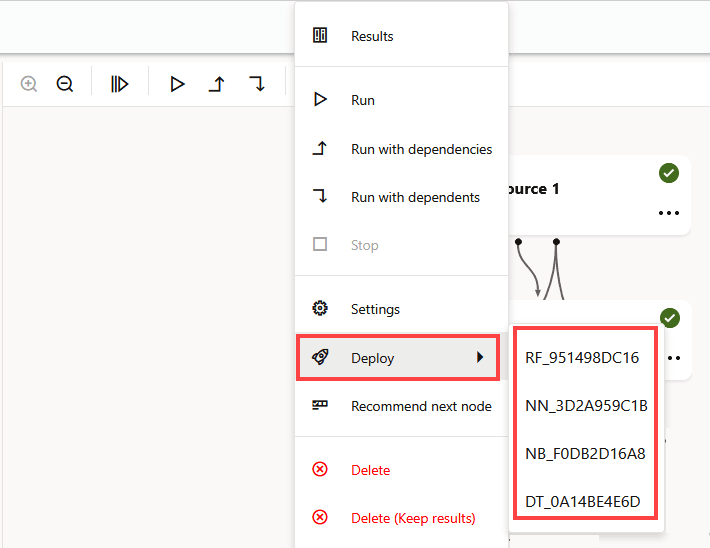Click lower node green check status icon

coord(670,318)
